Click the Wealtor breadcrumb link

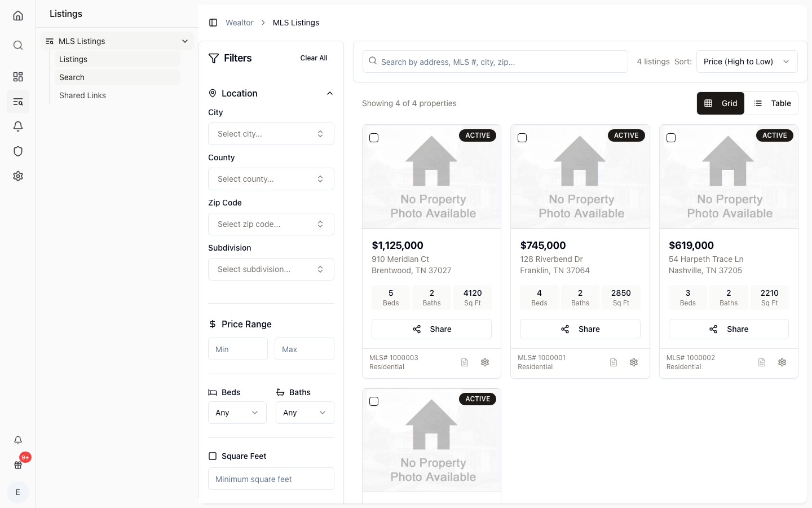point(240,23)
